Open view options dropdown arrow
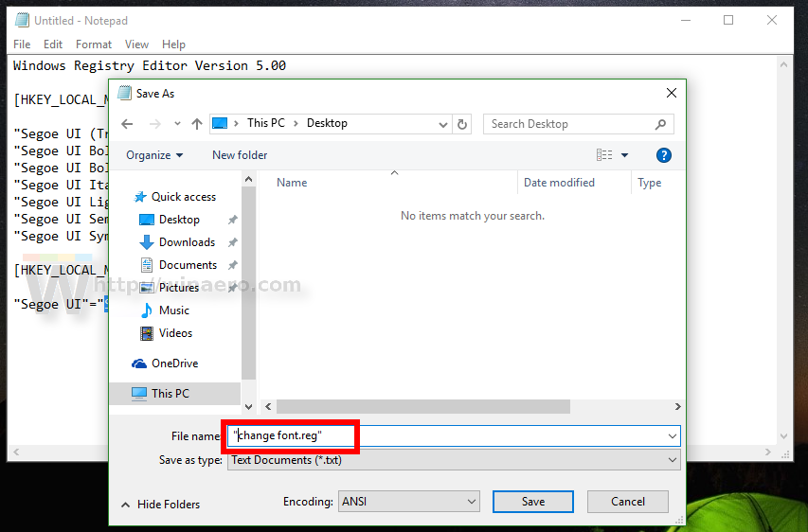This screenshot has height=532, width=808. tap(624, 155)
